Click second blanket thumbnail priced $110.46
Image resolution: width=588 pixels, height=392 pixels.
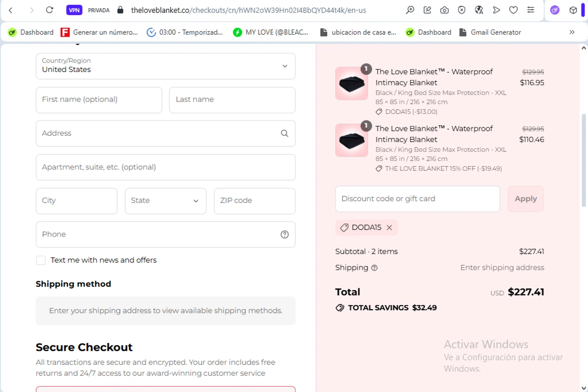352,140
